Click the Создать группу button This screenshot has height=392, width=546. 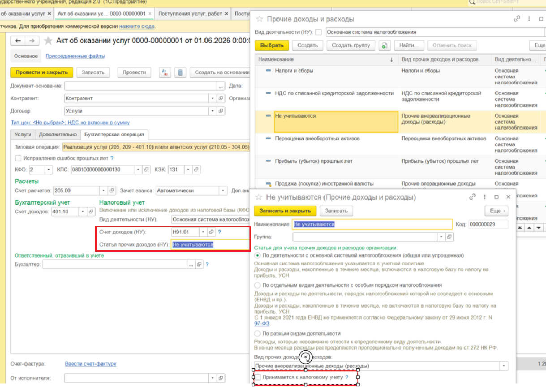(351, 45)
